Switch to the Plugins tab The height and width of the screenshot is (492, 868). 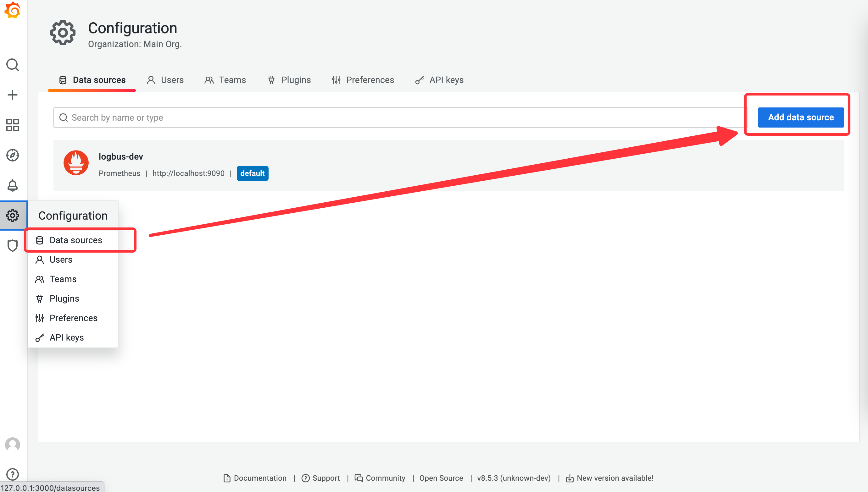[289, 80]
